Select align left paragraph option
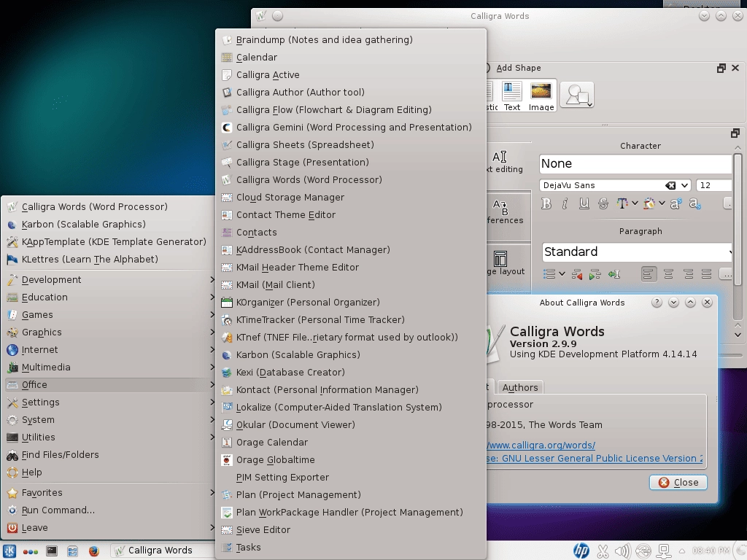Viewport: 747px width, 560px height. tap(649, 274)
